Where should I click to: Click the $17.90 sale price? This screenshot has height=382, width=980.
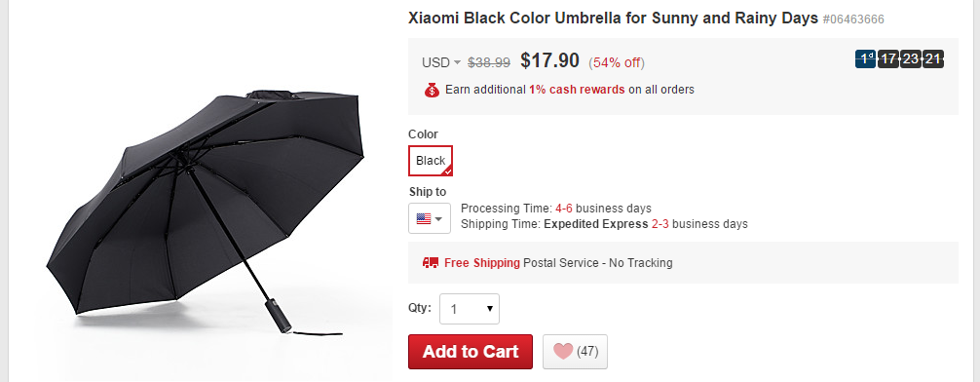550,60
